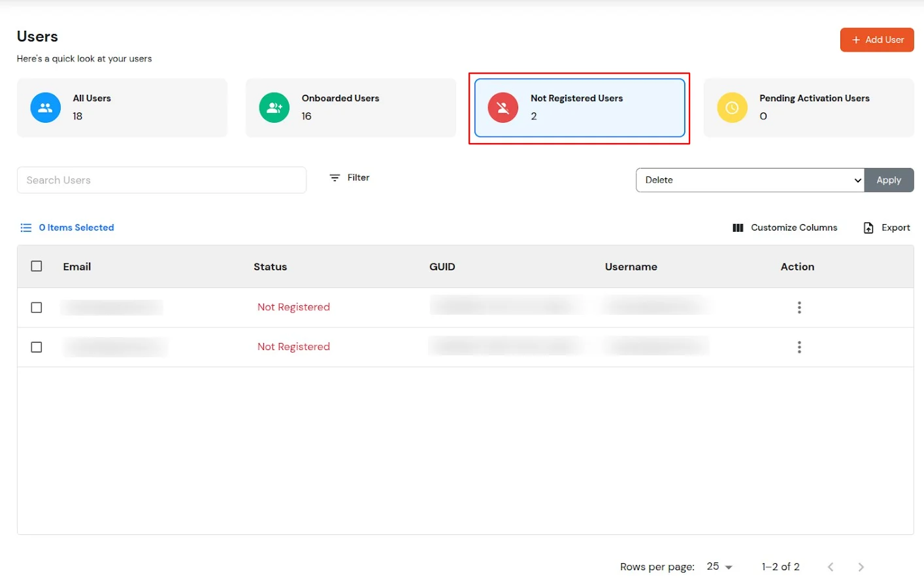Click the Not Registered Users red icon

pos(503,107)
